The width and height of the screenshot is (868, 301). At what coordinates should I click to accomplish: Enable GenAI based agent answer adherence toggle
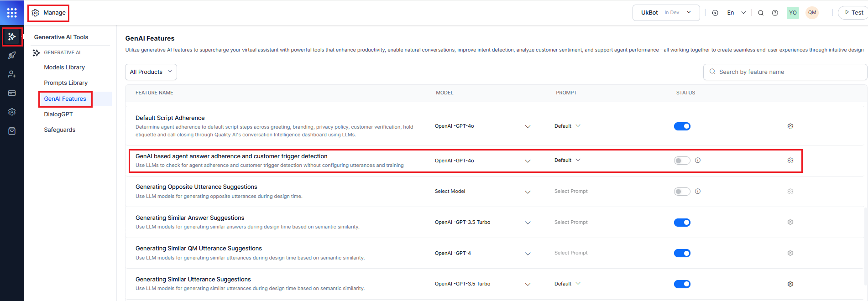click(x=682, y=161)
